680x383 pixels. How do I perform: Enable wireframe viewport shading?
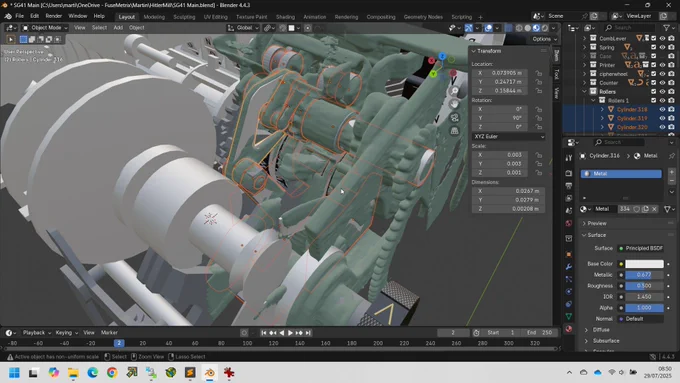coord(519,28)
